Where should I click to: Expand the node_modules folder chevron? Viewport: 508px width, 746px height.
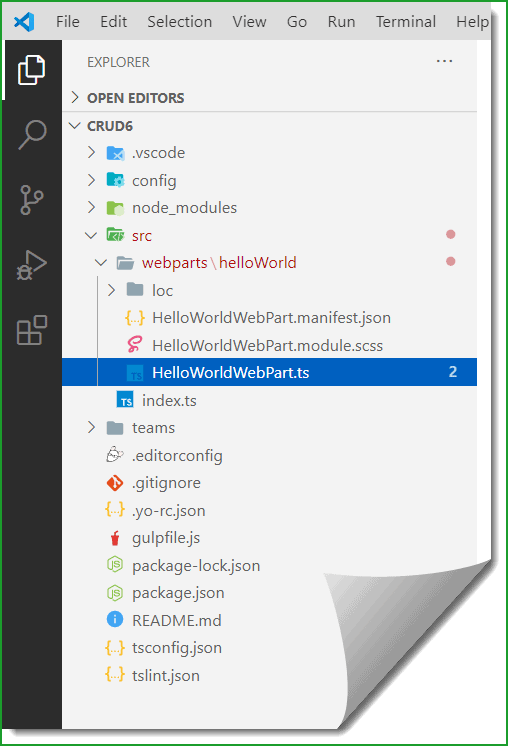point(91,207)
